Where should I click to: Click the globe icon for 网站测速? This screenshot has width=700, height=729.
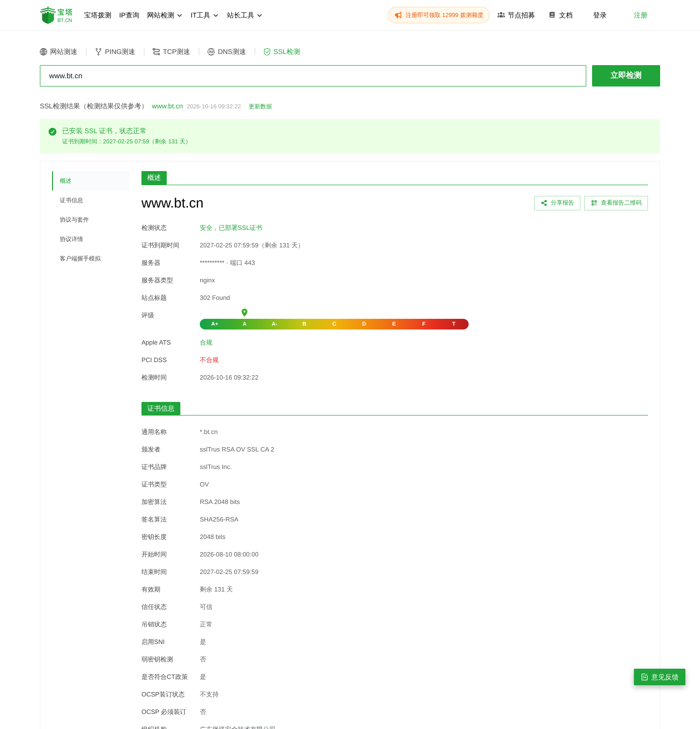[44, 52]
